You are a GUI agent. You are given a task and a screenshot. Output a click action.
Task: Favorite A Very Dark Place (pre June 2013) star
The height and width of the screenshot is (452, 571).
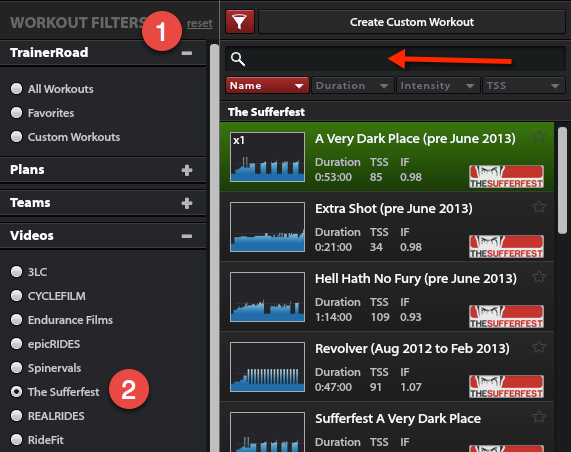539,137
